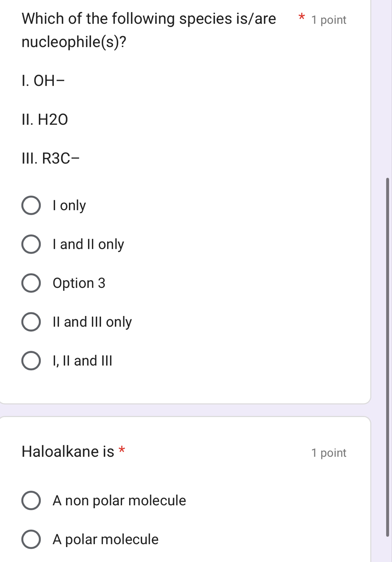The image size is (392, 562).
Task: Select "A non polar molecule" radio circle
Action: (31, 501)
